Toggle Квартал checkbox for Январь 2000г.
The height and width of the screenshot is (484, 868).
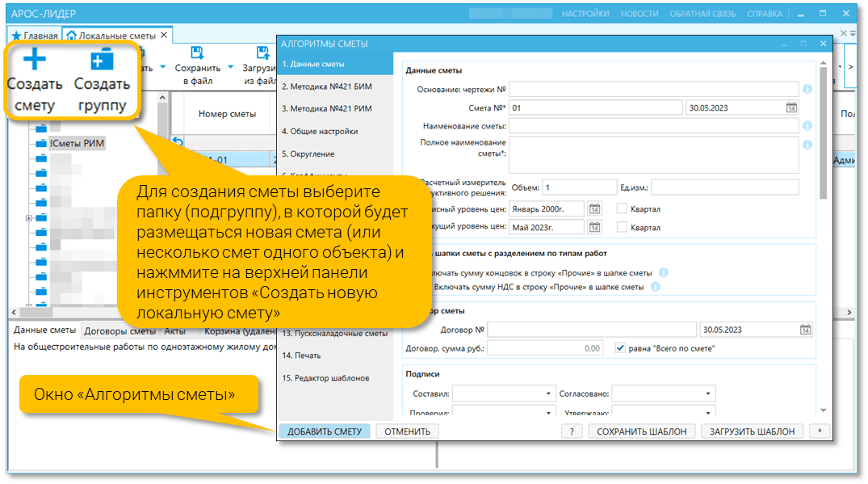[x=622, y=208]
